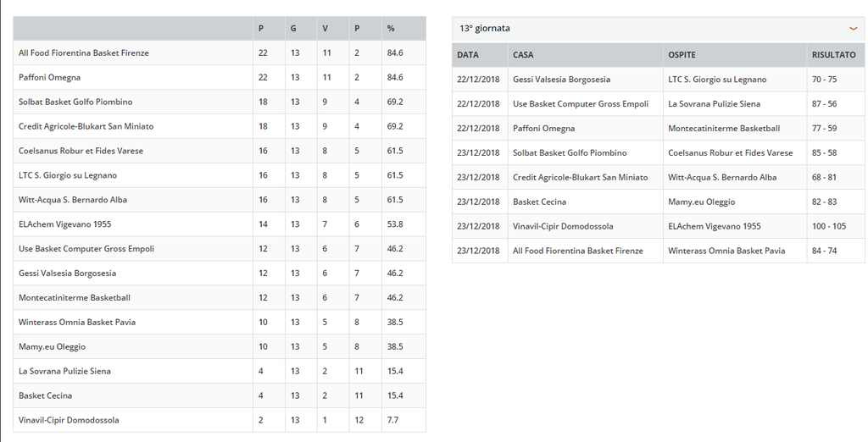The width and height of the screenshot is (868, 442).
Task: Click Paffoni Omegna in the standings table
Action: point(49,77)
